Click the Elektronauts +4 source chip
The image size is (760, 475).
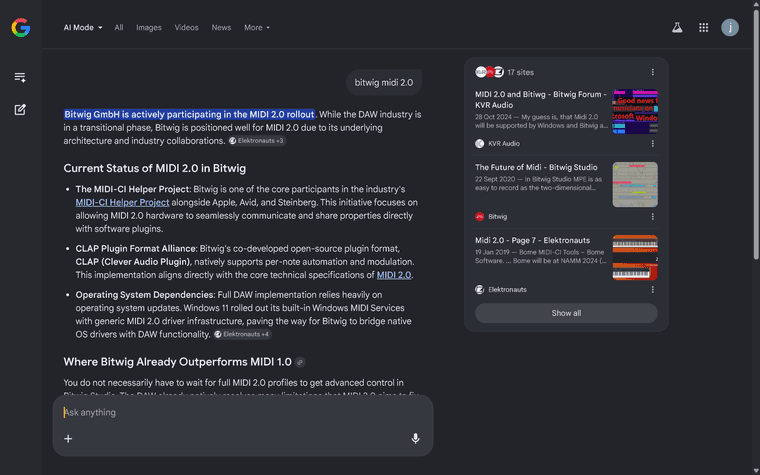tap(242, 334)
